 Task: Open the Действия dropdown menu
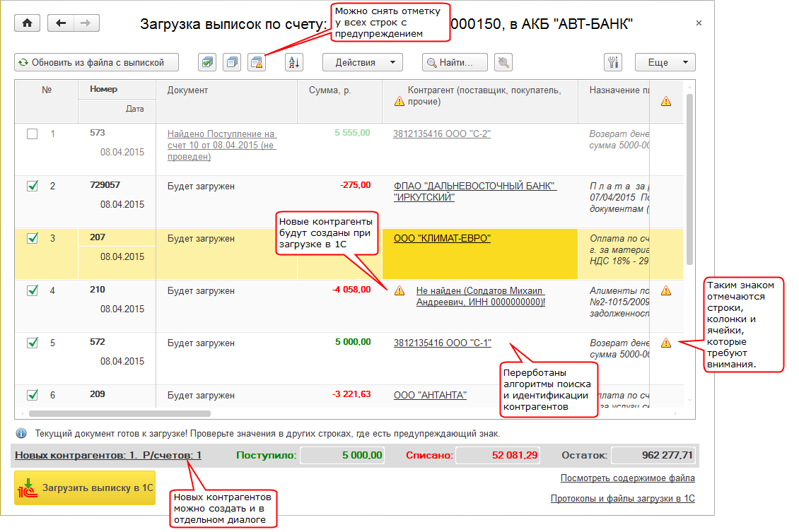tap(363, 62)
